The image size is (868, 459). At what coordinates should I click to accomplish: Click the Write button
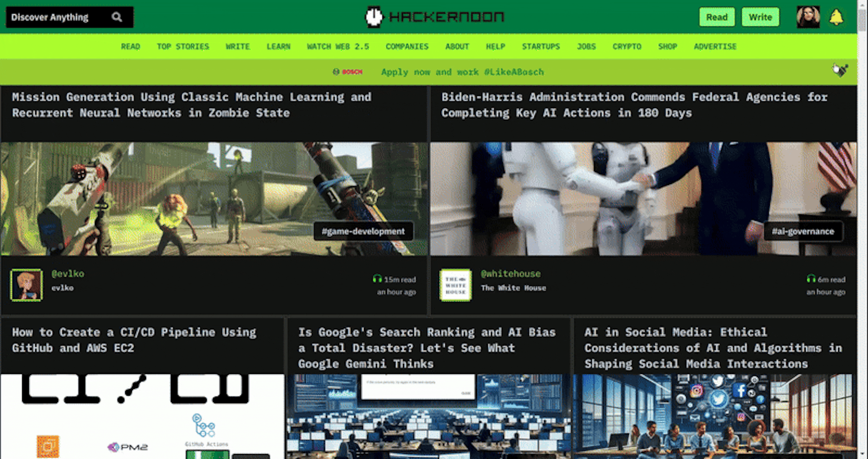coord(760,17)
